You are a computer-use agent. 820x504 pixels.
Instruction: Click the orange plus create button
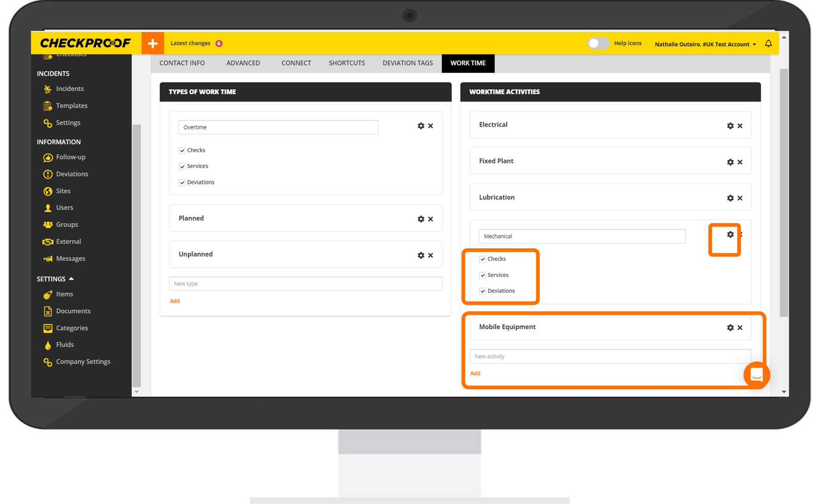pos(152,43)
